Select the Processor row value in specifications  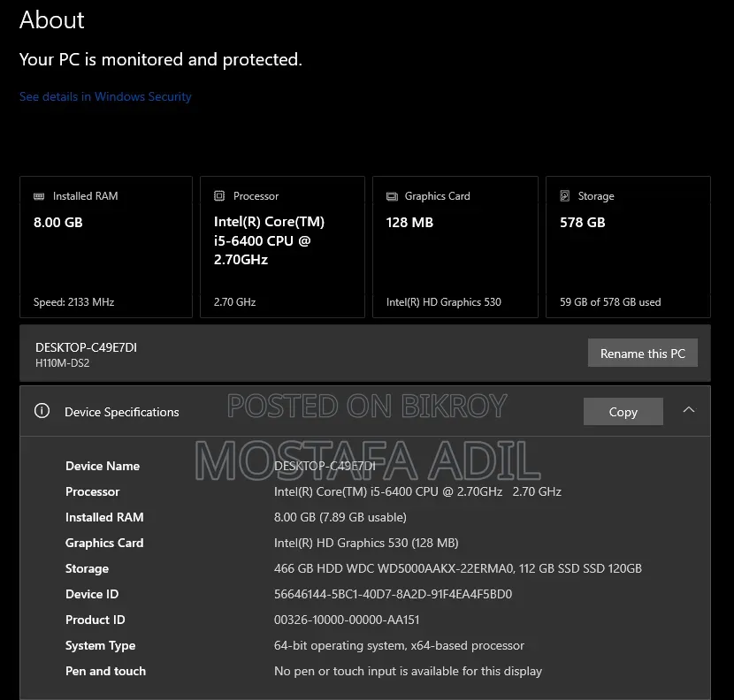[417, 491]
